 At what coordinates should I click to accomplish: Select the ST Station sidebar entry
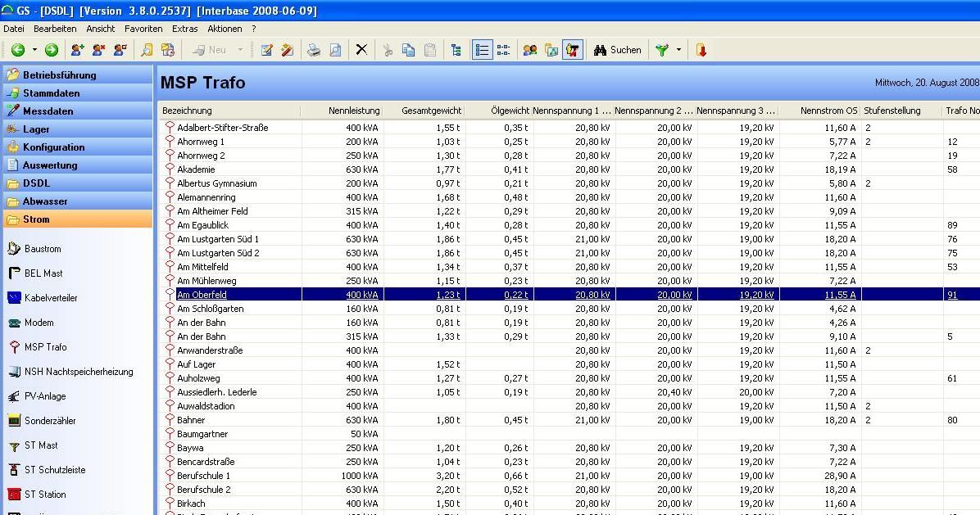point(45,495)
